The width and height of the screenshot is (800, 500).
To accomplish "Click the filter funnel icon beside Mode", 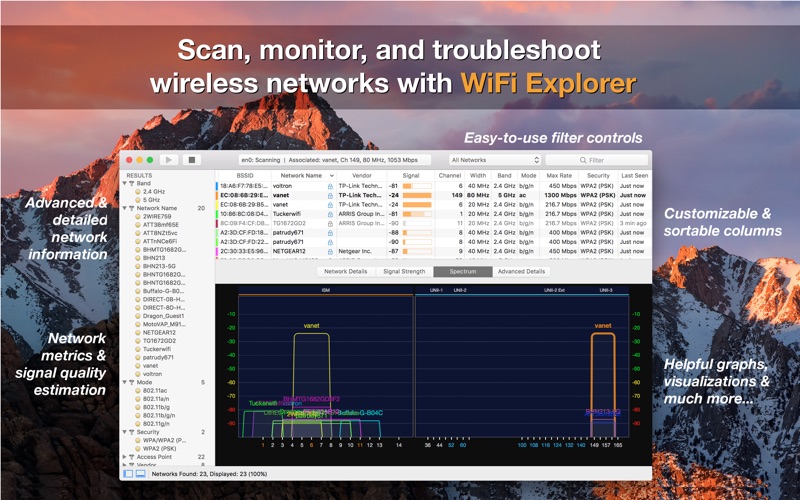I will point(132,382).
